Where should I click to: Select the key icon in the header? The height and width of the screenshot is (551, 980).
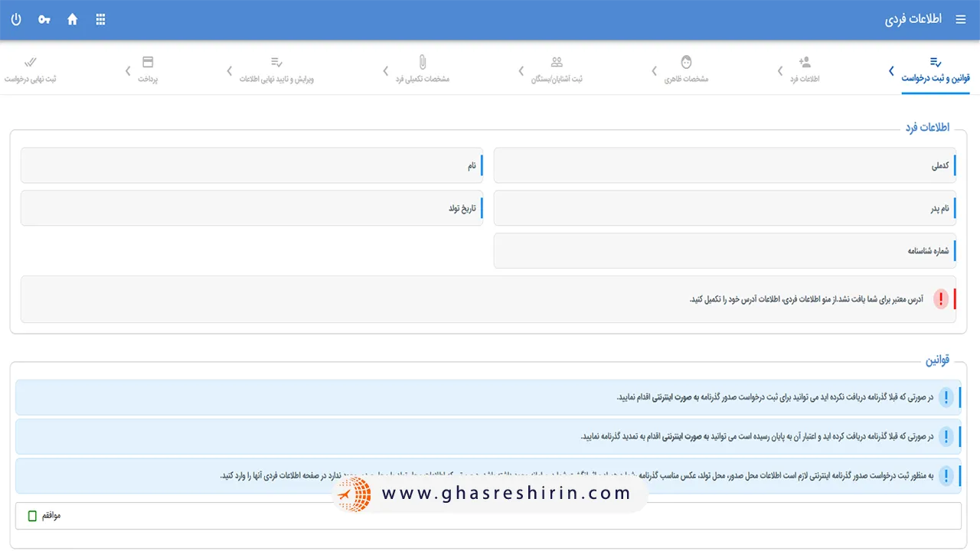[x=44, y=19]
